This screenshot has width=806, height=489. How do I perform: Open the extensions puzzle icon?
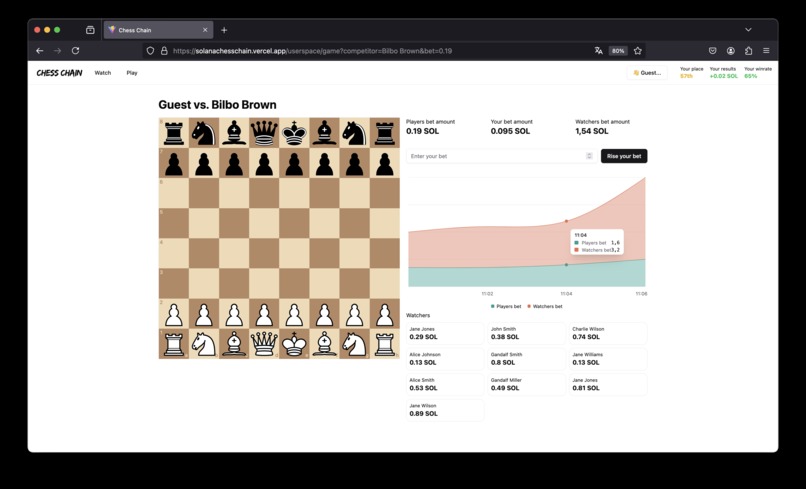point(748,51)
